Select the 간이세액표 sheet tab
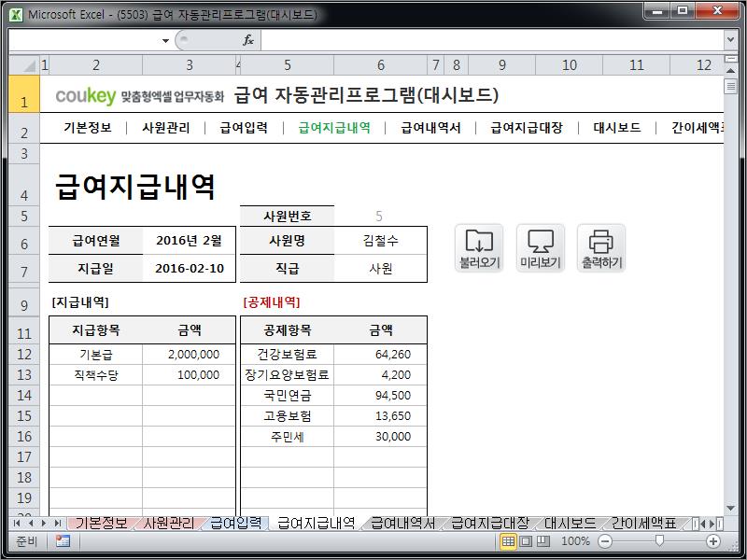This screenshot has height=560, width=747. 643,524
